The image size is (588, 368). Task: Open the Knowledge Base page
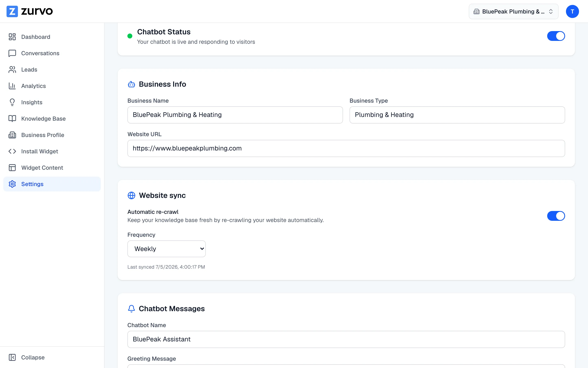pyautogui.click(x=52, y=119)
